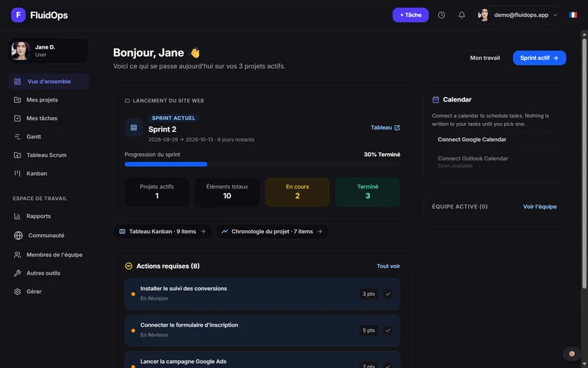
Task: Click the Mes tâches checkbox icon
Action: point(17,118)
